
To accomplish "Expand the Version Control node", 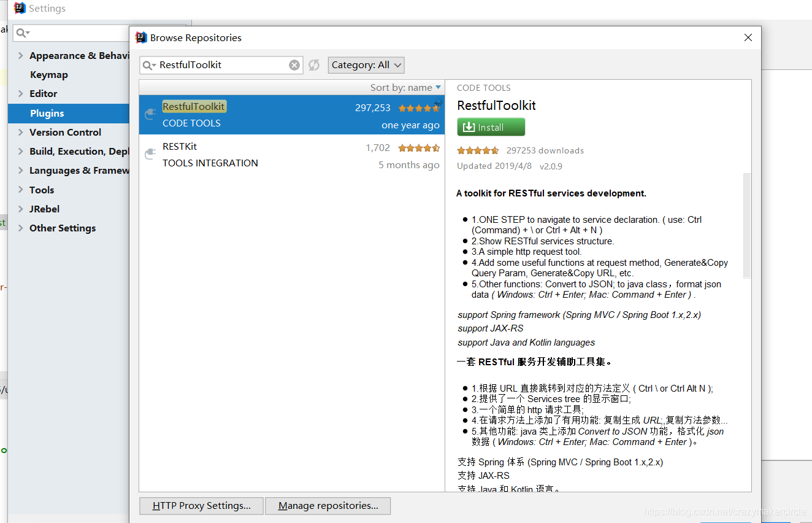I will tap(20, 132).
